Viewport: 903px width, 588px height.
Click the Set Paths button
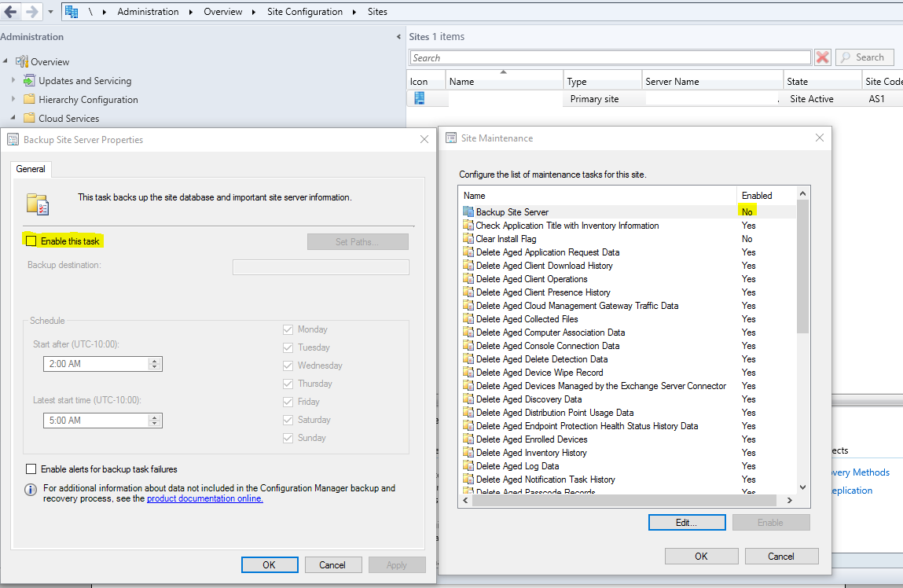(358, 242)
